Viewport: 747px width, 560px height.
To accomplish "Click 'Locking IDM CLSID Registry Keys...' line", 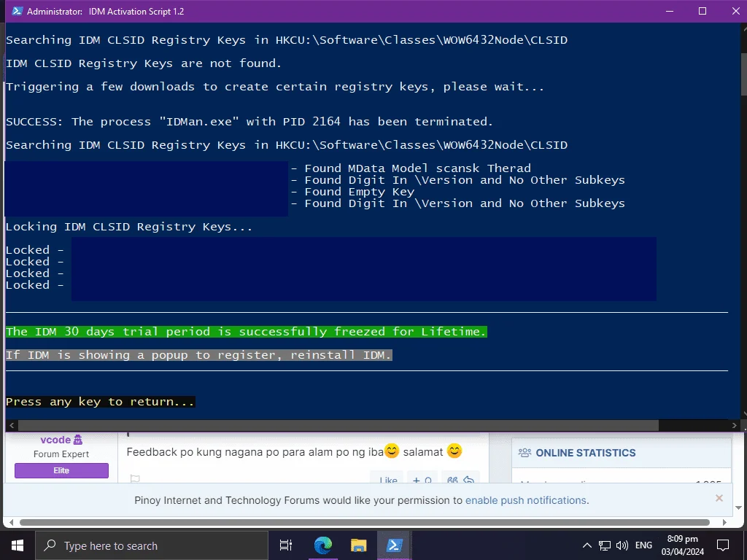I will click(x=129, y=227).
